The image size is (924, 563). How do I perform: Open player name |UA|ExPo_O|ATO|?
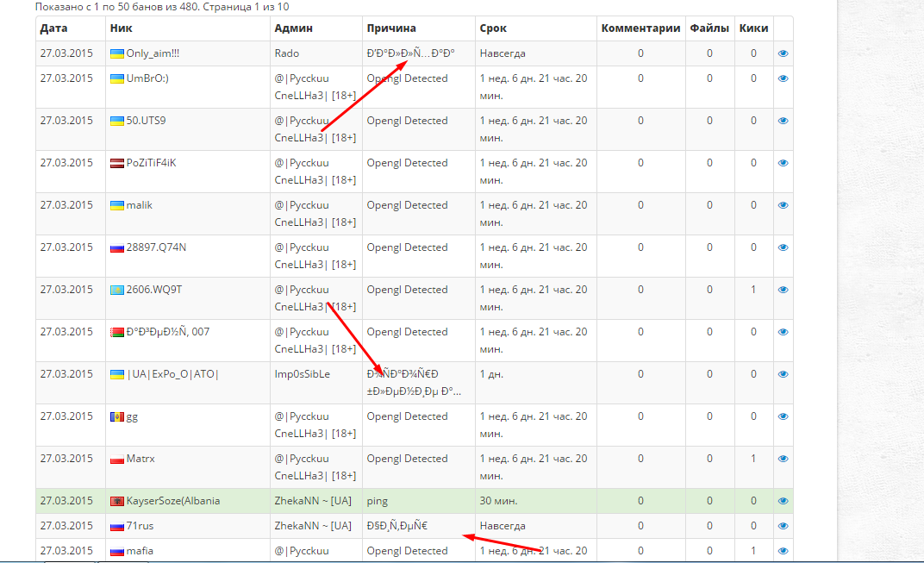click(x=172, y=374)
